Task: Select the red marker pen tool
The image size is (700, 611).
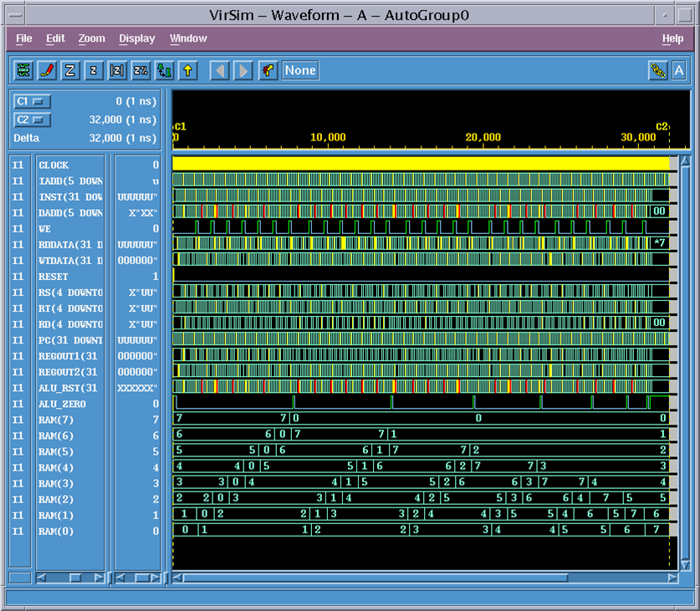Action: (x=47, y=70)
